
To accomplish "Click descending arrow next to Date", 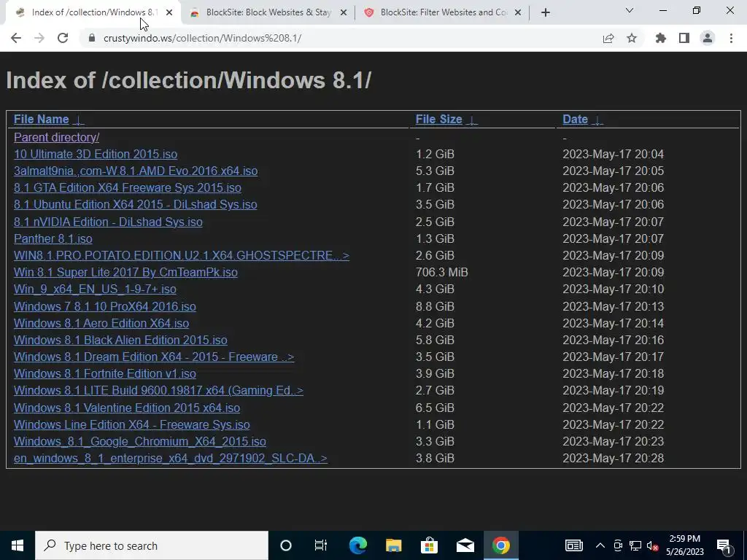I will pyautogui.click(x=597, y=120).
